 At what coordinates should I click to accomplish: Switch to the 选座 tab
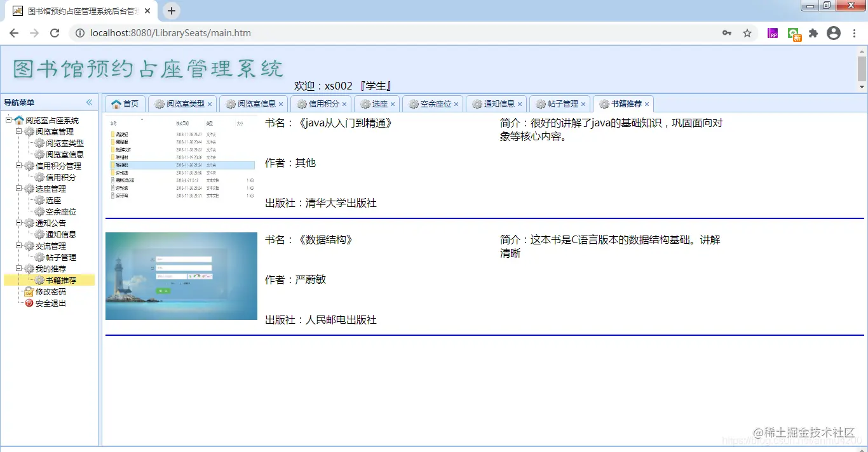(x=374, y=103)
